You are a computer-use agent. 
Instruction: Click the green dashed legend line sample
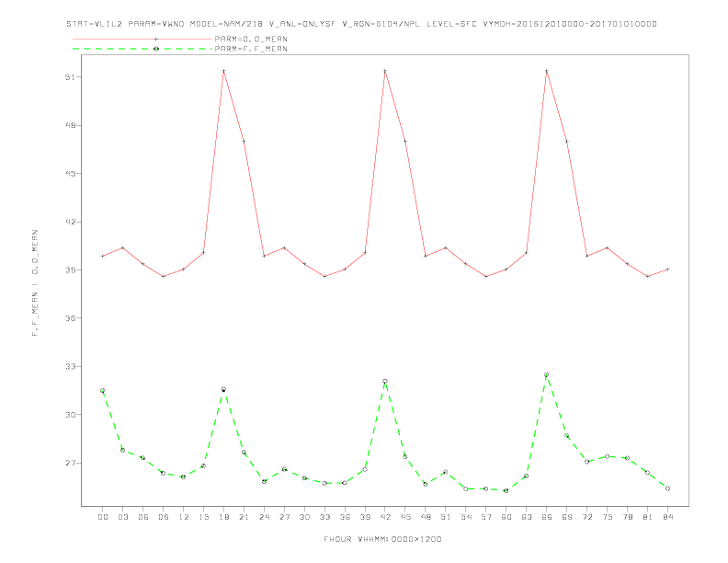pos(142,49)
